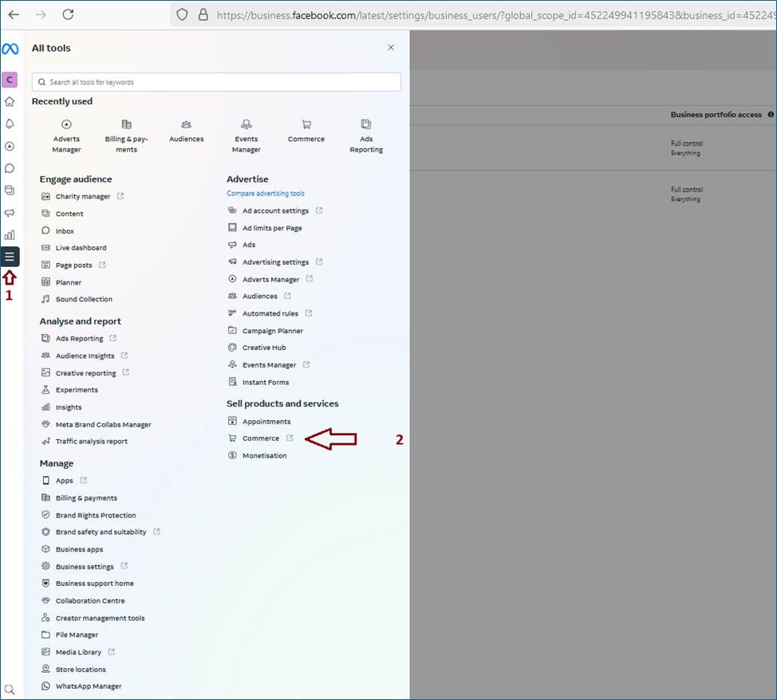Click the Notifications bell icon in sidebar

point(10,124)
